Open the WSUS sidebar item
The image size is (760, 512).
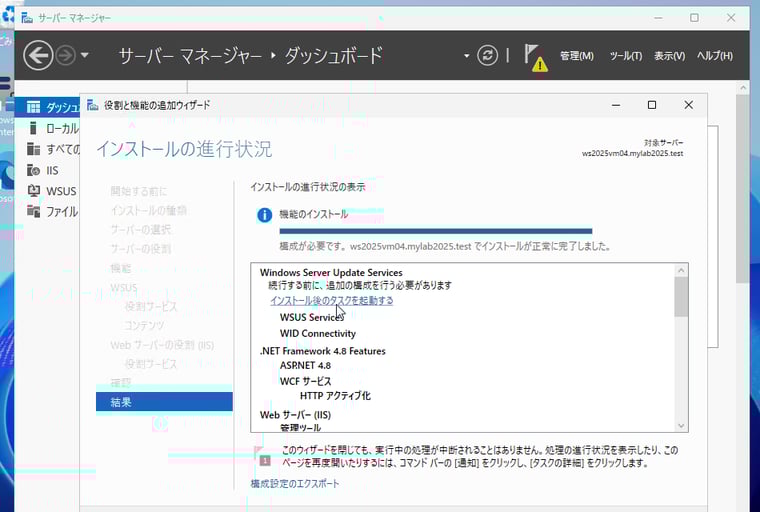(x=48, y=191)
